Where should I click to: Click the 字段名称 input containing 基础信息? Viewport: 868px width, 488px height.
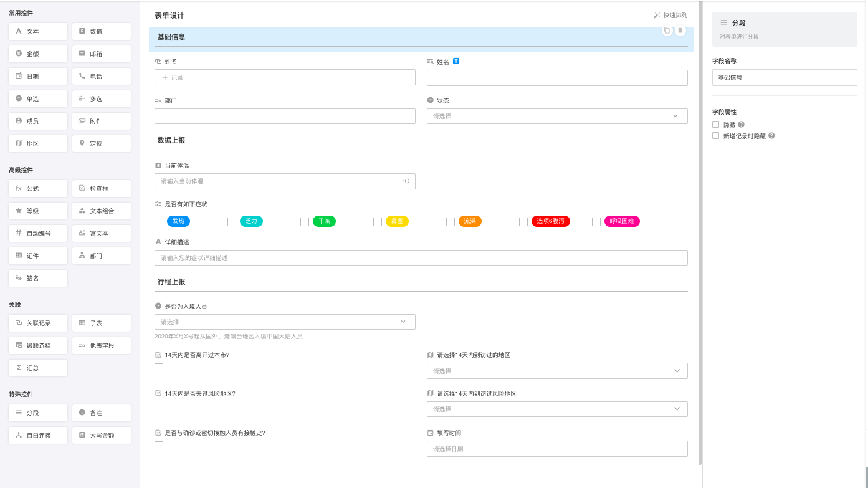pos(784,78)
